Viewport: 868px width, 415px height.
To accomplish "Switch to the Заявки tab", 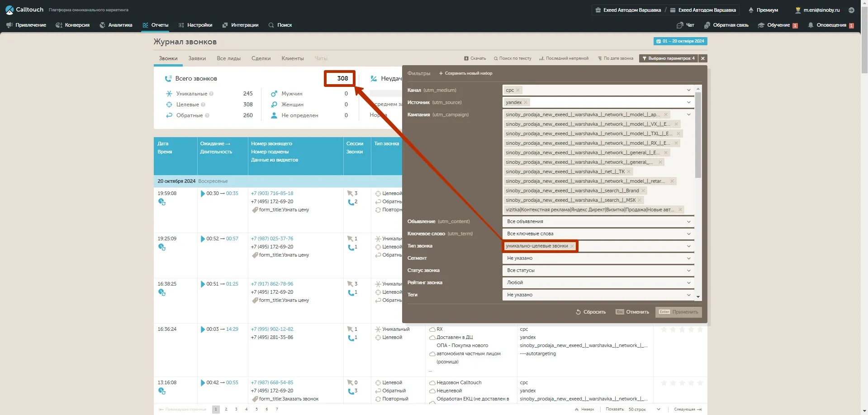I will pyautogui.click(x=197, y=58).
